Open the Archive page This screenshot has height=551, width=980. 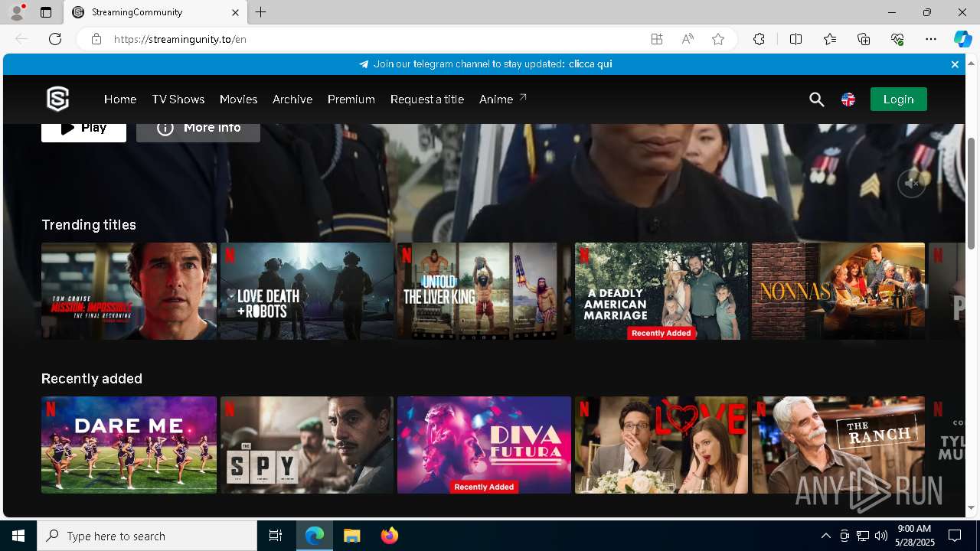(292, 99)
